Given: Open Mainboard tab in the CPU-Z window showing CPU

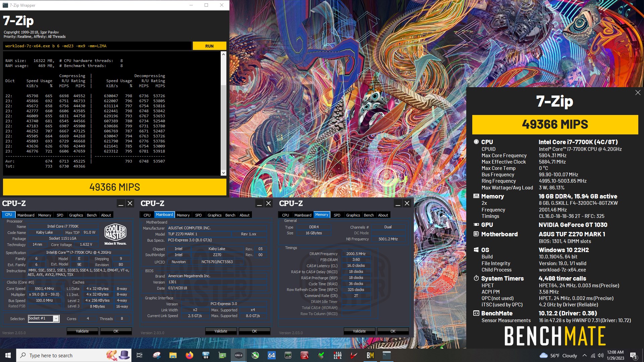Looking at the screenshot, I should tap(26, 215).
